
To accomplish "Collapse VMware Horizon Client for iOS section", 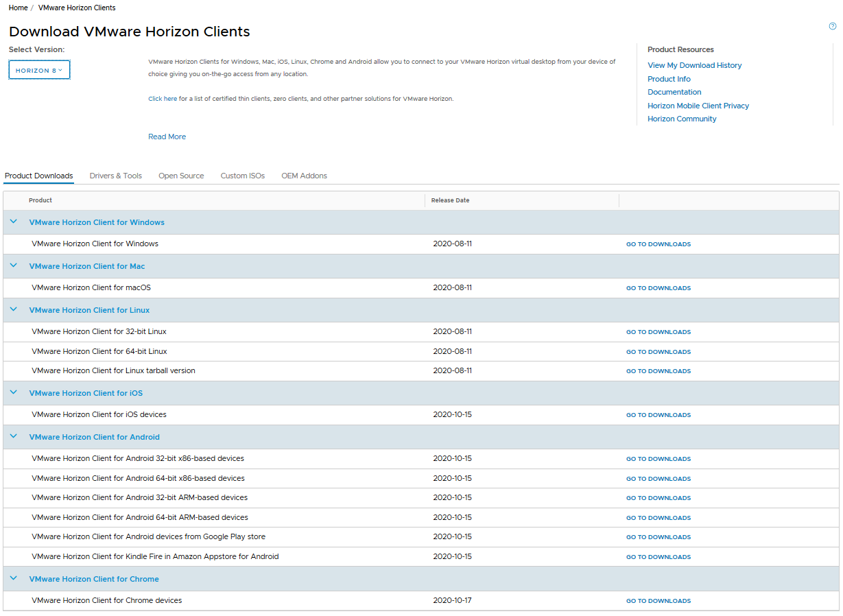I will (x=14, y=392).
